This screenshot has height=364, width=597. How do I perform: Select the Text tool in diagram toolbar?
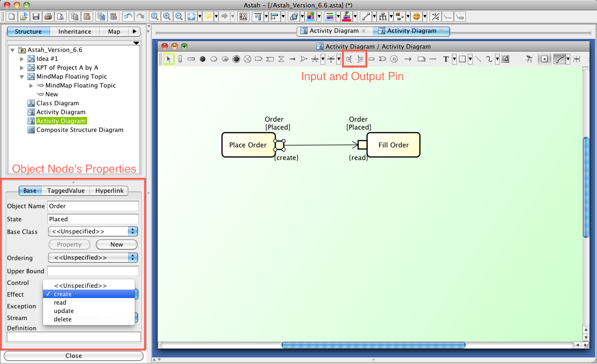[x=446, y=59]
